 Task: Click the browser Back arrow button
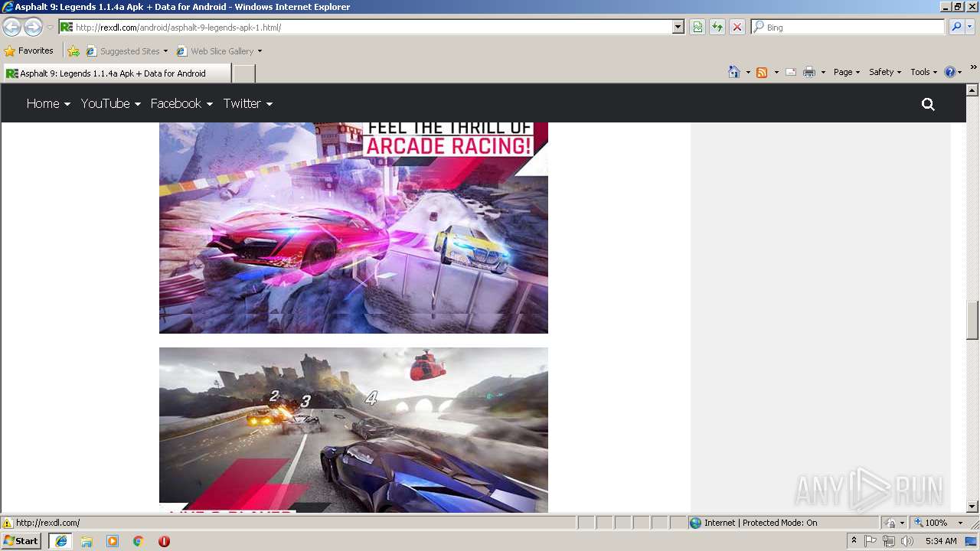coord(12,28)
